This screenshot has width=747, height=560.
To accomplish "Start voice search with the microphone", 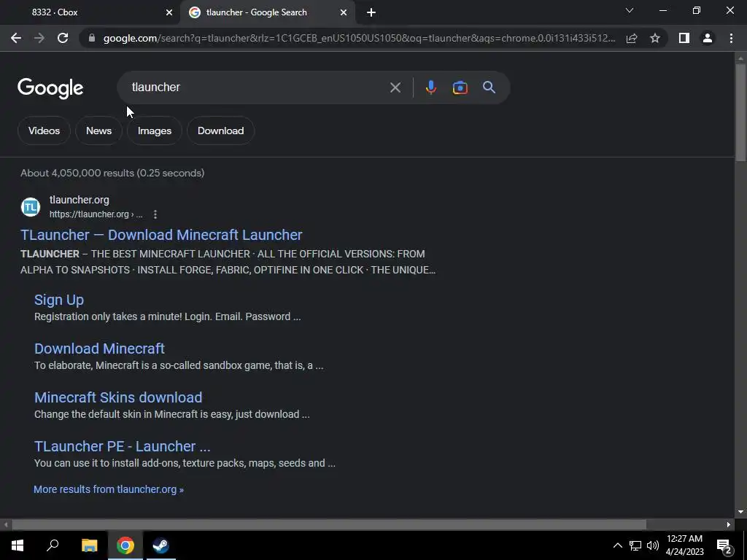I will [430, 87].
